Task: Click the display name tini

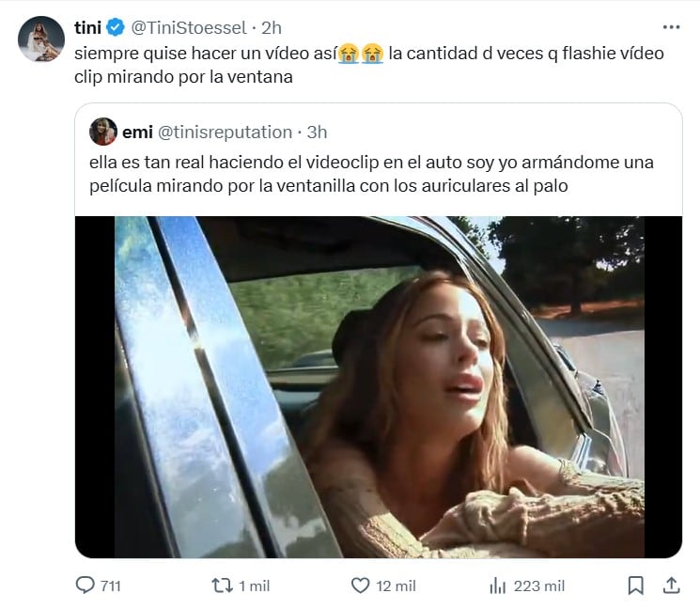Action: 88,27
